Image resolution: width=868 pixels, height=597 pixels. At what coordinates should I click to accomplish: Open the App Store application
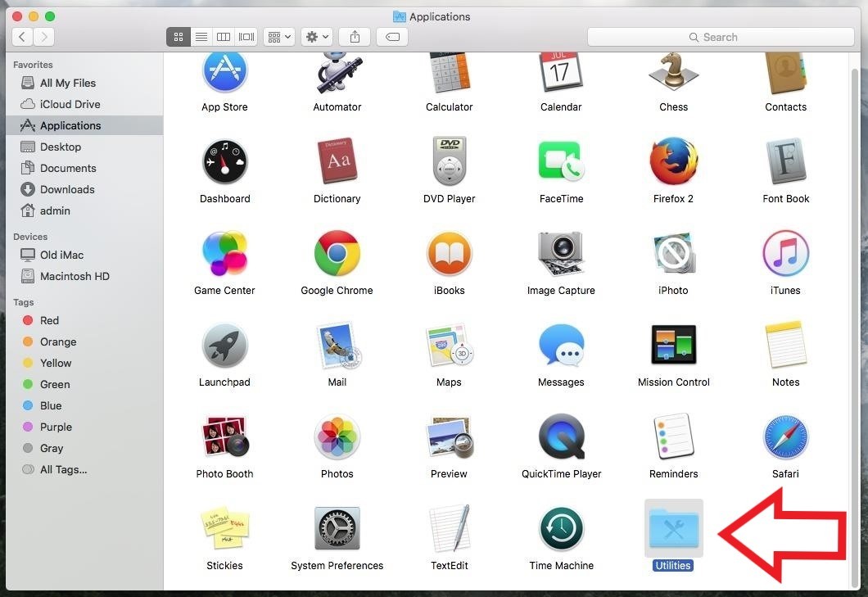(224, 73)
